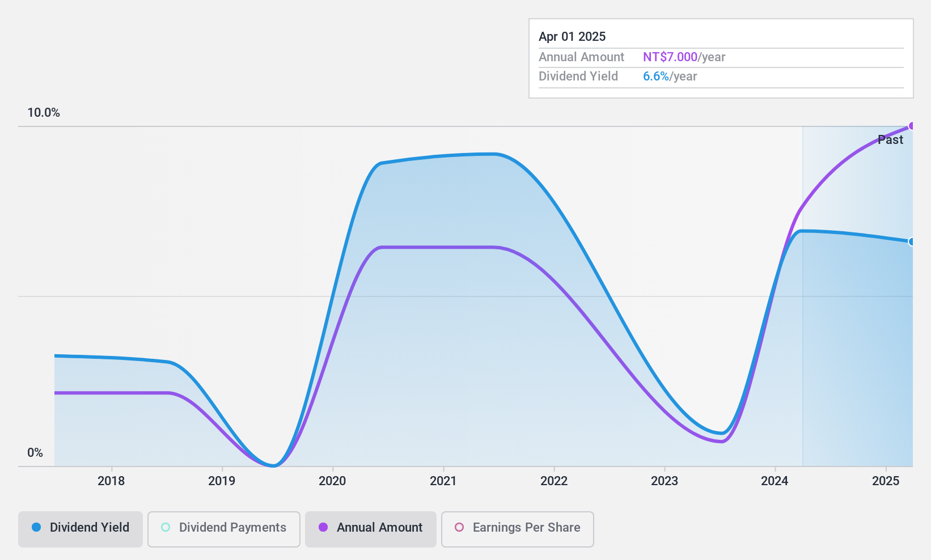Click the 2025 axis label
Viewport: 931px width, 560px height.
886,481
